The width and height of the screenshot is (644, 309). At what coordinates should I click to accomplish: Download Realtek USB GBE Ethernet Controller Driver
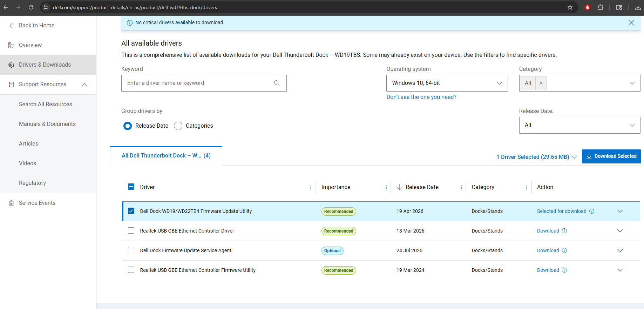point(548,231)
